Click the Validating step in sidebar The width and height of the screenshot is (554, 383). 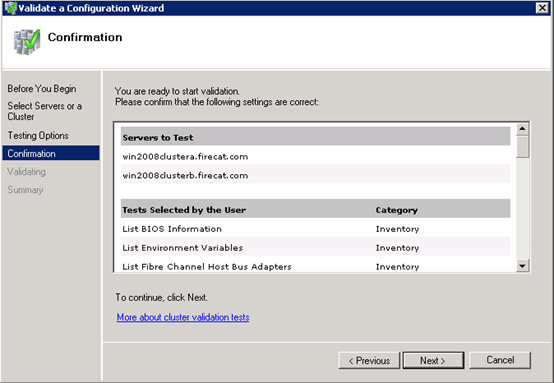(26, 172)
